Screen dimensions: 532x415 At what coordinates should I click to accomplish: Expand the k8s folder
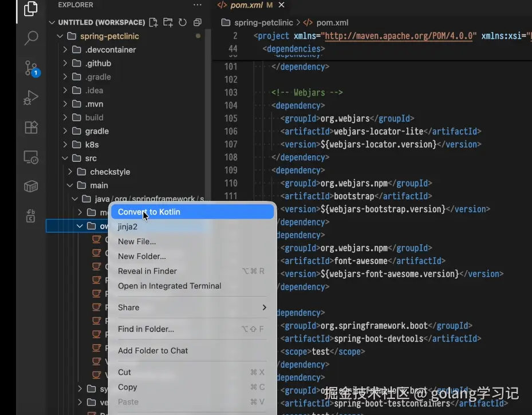pos(65,144)
